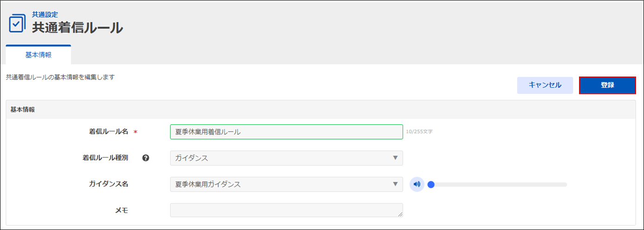
Task: Click the 基本情報 section header bar
Action: click(x=320, y=110)
